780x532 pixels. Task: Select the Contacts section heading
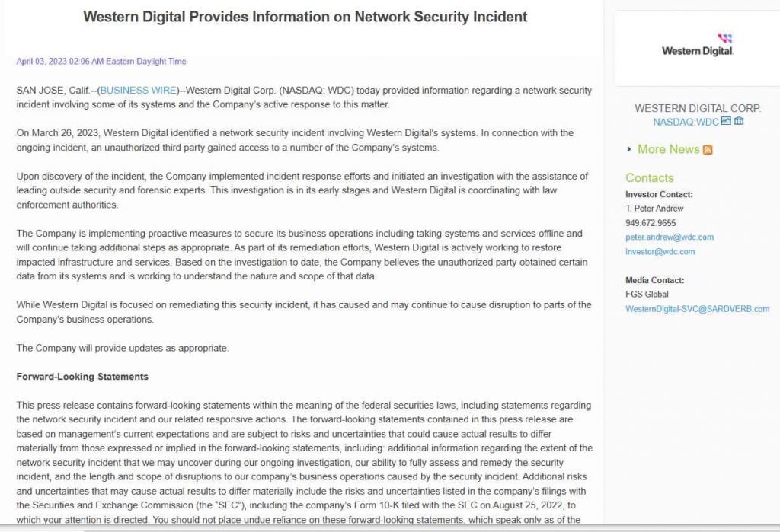coord(650,178)
